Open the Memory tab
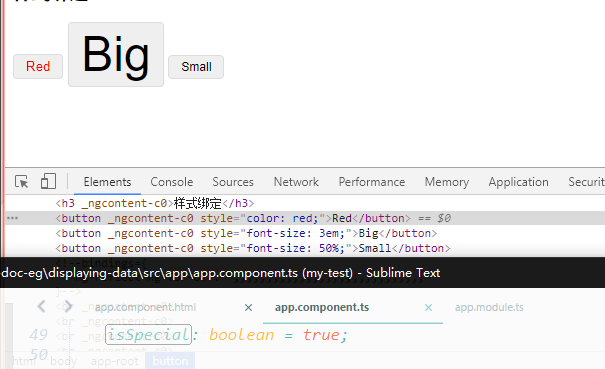Viewport: 605px width, 369px height. 447,182
